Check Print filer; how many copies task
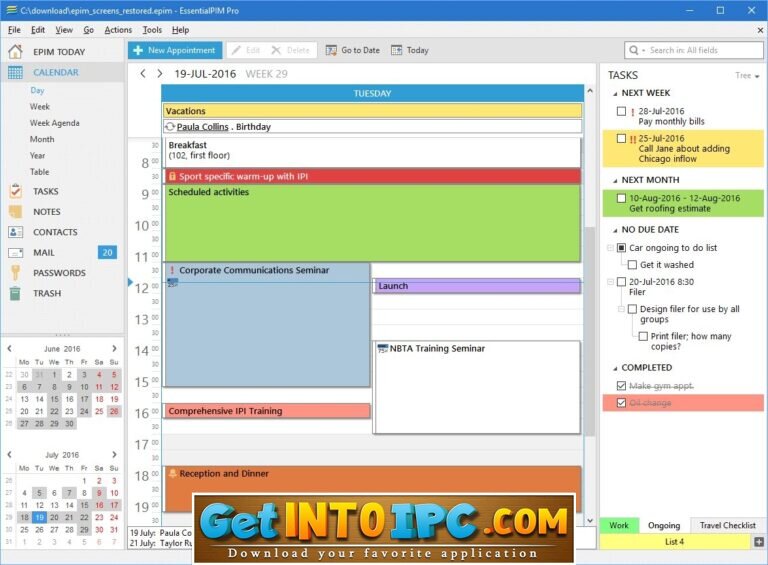The height and width of the screenshot is (565, 768). click(x=643, y=336)
